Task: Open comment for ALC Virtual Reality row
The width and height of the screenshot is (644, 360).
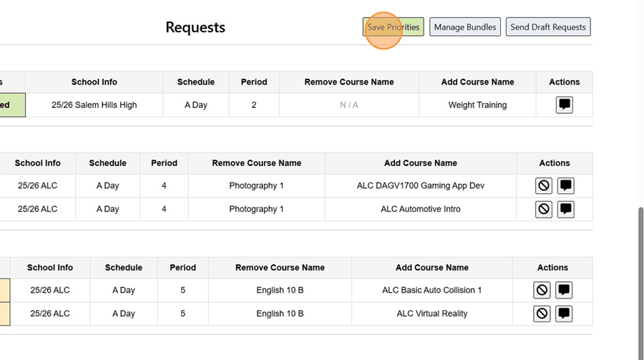Action: tap(564, 314)
